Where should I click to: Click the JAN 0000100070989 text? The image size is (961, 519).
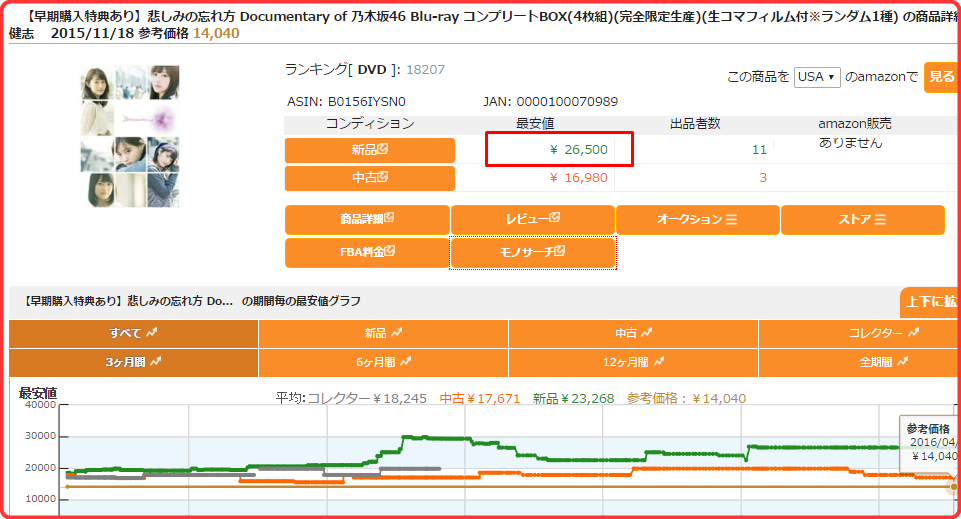point(550,102)
